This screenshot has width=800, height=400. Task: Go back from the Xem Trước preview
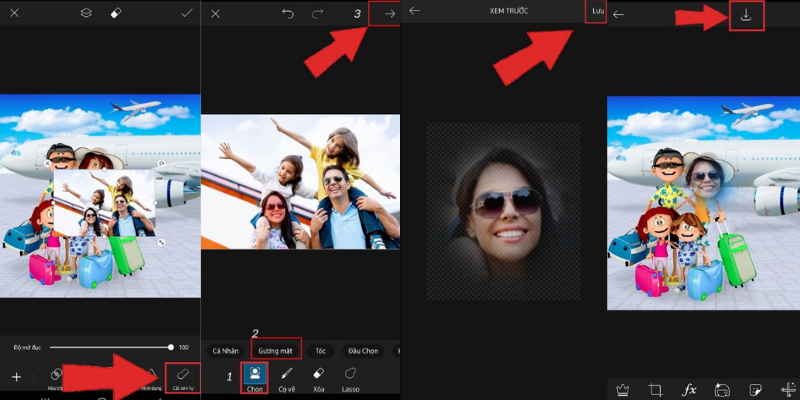click(x=414, y=11)
